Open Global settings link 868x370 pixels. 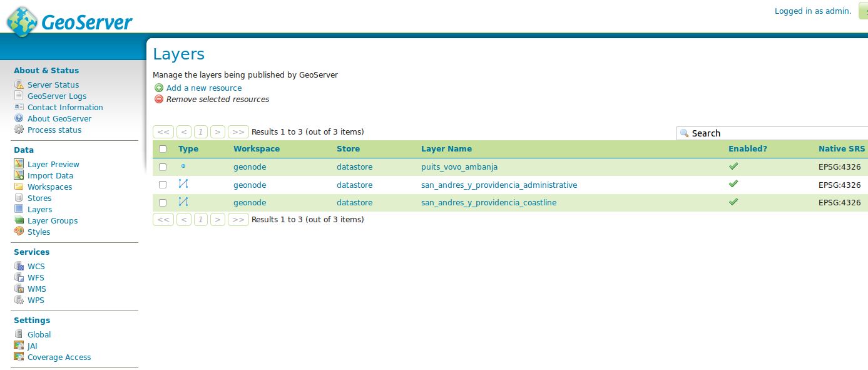39,335
